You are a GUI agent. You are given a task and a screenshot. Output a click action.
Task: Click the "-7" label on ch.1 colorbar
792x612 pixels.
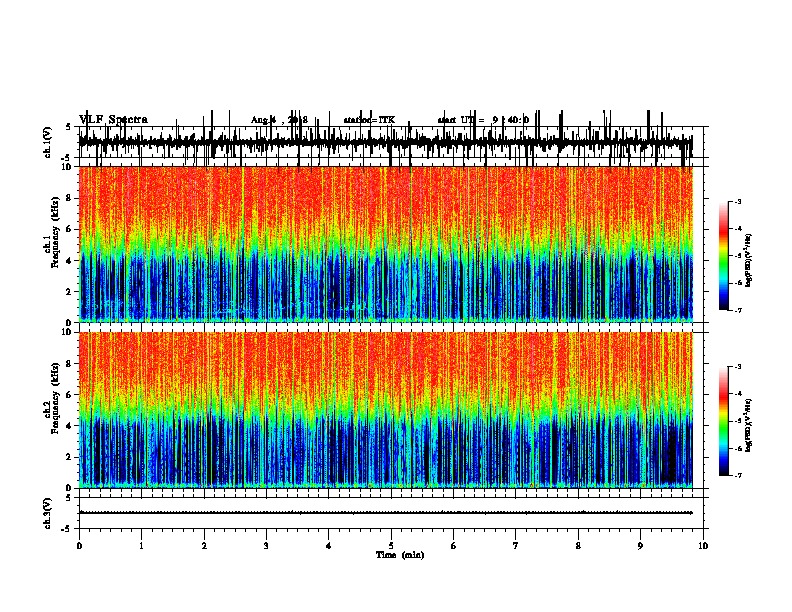tap(737, 310)
